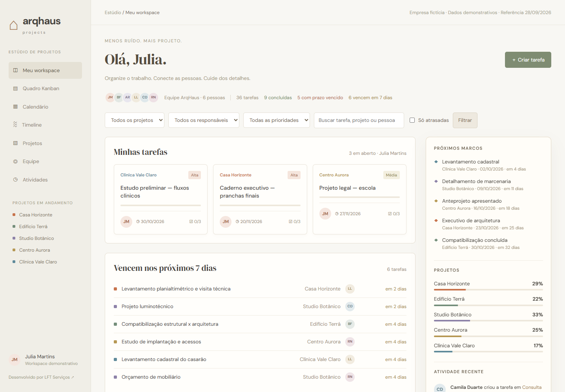Click the RN avatar in the team row
The image size is (565, 392).
click(x=153, y=98)
